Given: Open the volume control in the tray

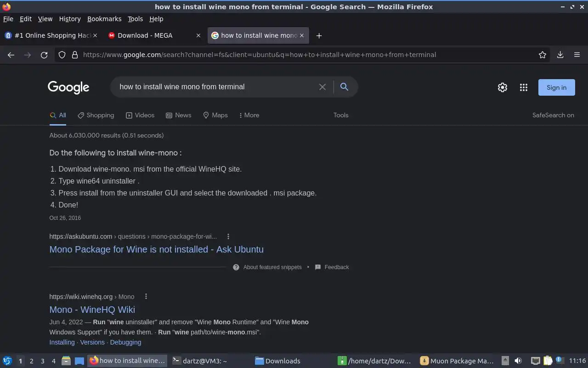Looking at the screenshot, I should tap(518, 361).
